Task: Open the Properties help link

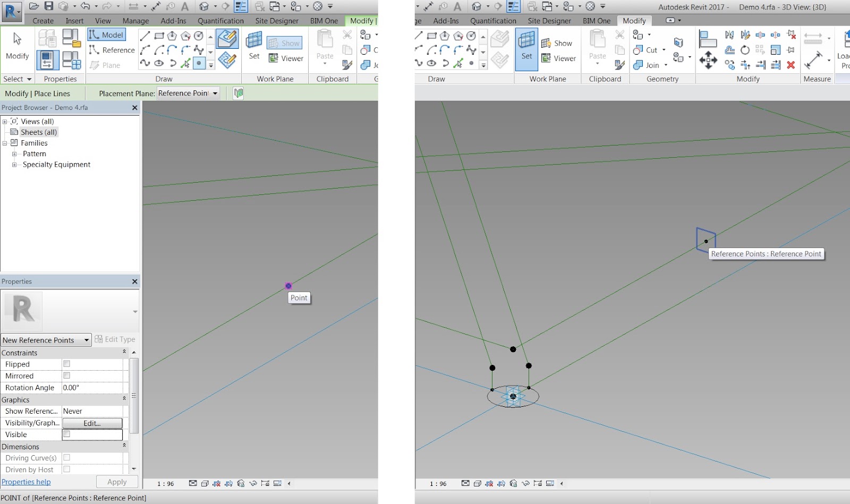Action: [x=26, y=482]
